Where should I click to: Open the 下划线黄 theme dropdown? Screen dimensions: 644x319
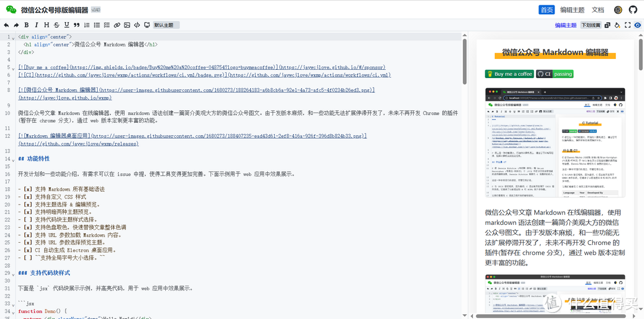click(591, 25)
